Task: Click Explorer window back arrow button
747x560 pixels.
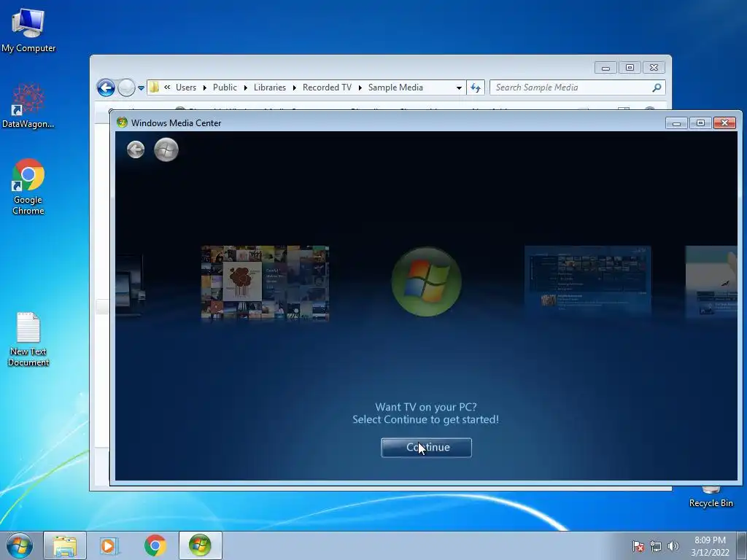Action: tap(106, 87)
